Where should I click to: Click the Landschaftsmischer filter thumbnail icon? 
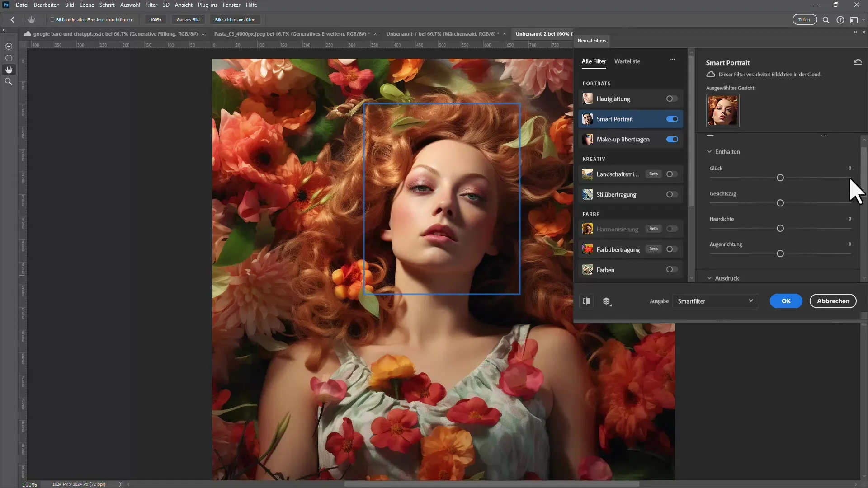588,174
